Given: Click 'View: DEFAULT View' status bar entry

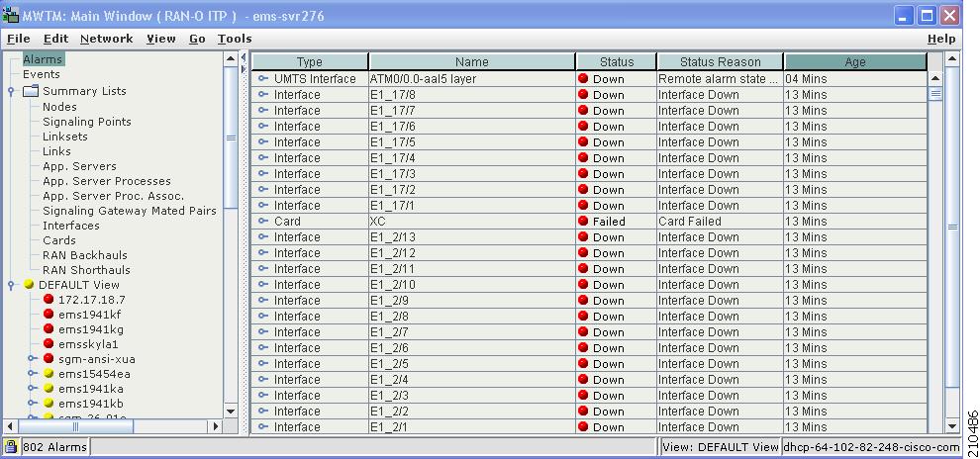Looking at the screenshot, I should click(721, 446).
